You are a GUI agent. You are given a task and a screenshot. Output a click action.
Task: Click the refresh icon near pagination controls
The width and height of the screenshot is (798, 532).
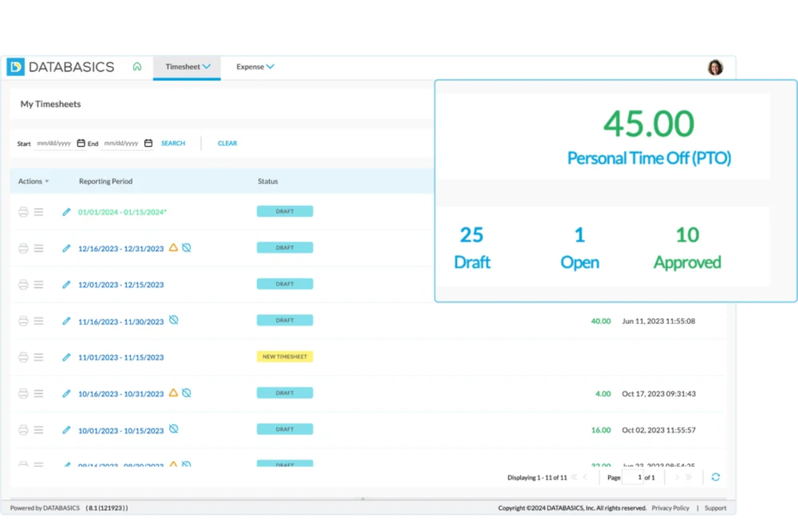(716, 476)
